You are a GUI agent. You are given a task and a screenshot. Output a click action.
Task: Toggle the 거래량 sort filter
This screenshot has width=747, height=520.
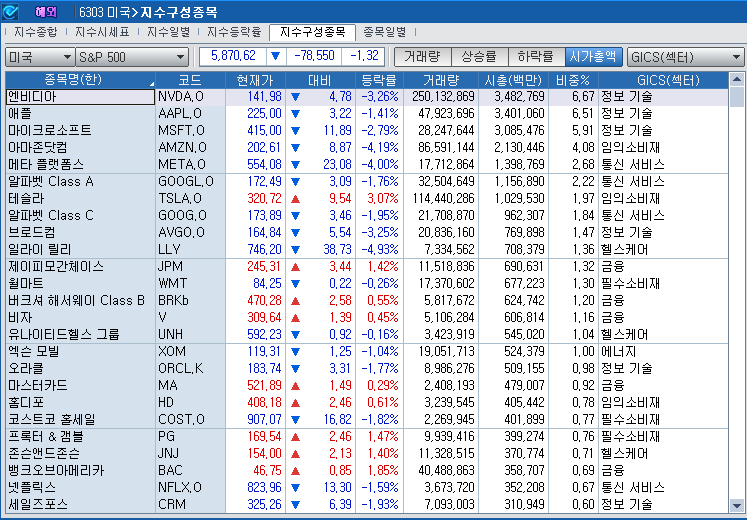click(x=423, y=56)
